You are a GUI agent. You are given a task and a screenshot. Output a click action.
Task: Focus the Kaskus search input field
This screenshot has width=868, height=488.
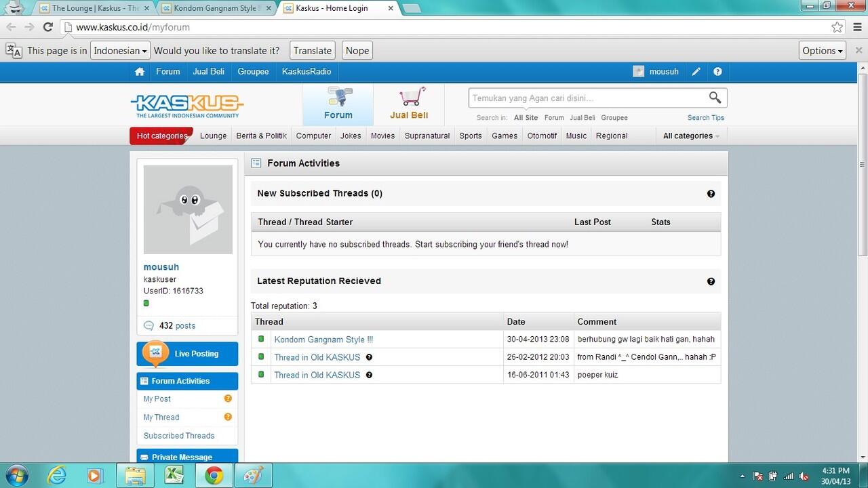pos(587,98)
